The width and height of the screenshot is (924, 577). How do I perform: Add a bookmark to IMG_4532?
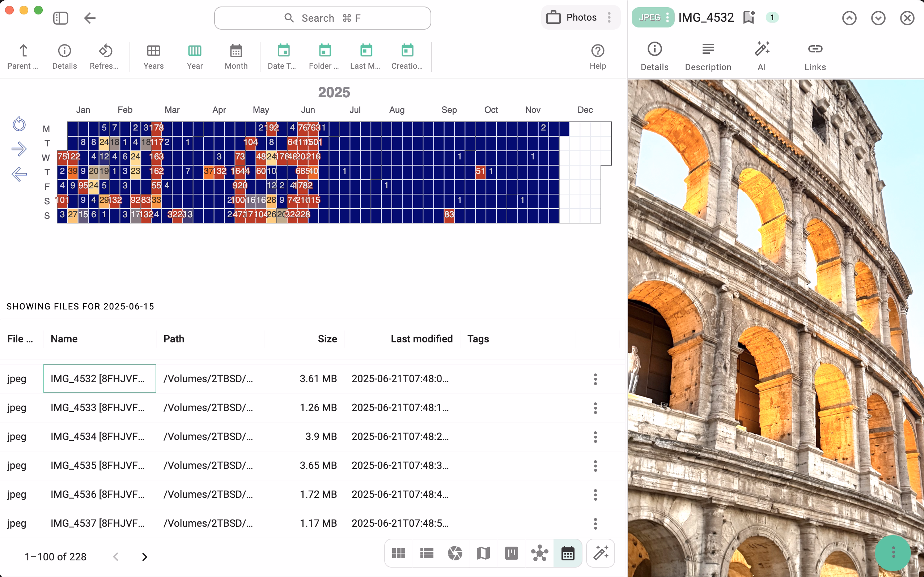(749, 17)
